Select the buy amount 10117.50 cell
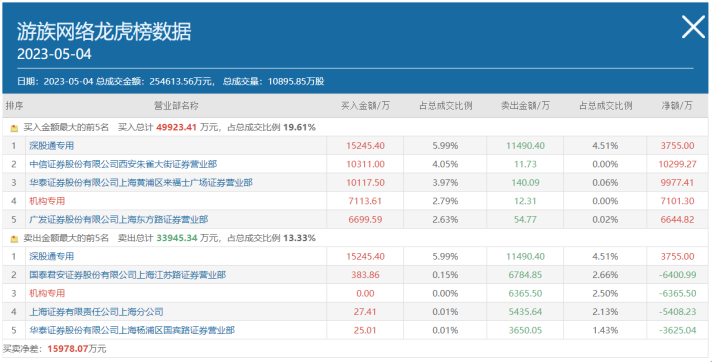Screen dimensions: 712x362 tap(365, 183)
